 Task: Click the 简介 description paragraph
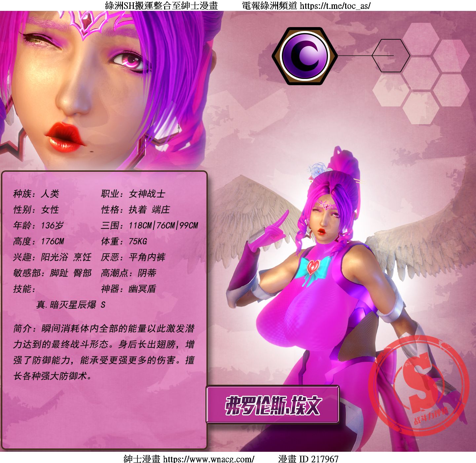(104, 352)
